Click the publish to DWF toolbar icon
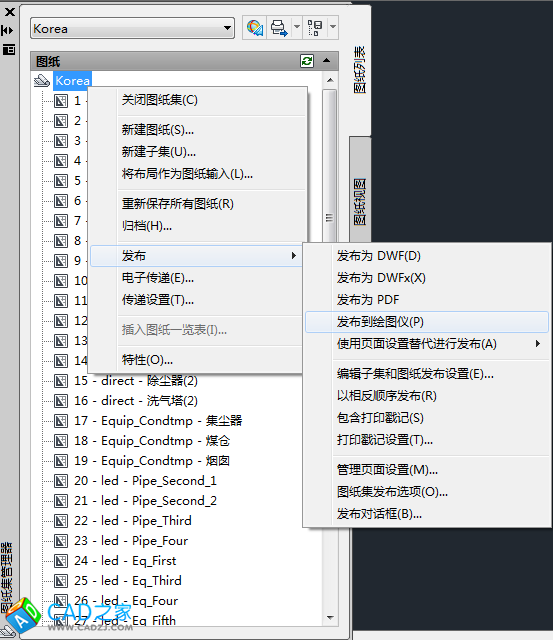Viewport: 553px width, 640px height. [255, 28]
